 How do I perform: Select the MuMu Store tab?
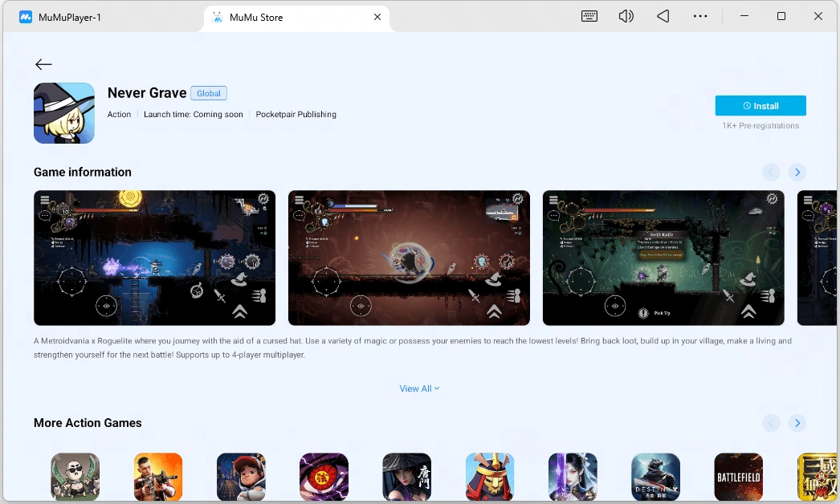(296, 18)
